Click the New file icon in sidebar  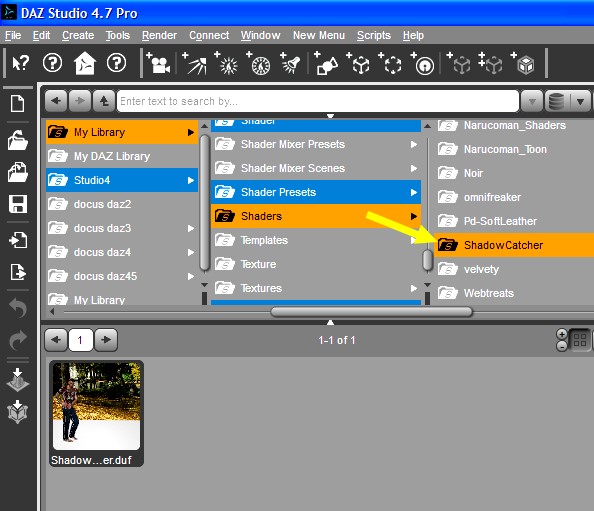tap(17, 103)
